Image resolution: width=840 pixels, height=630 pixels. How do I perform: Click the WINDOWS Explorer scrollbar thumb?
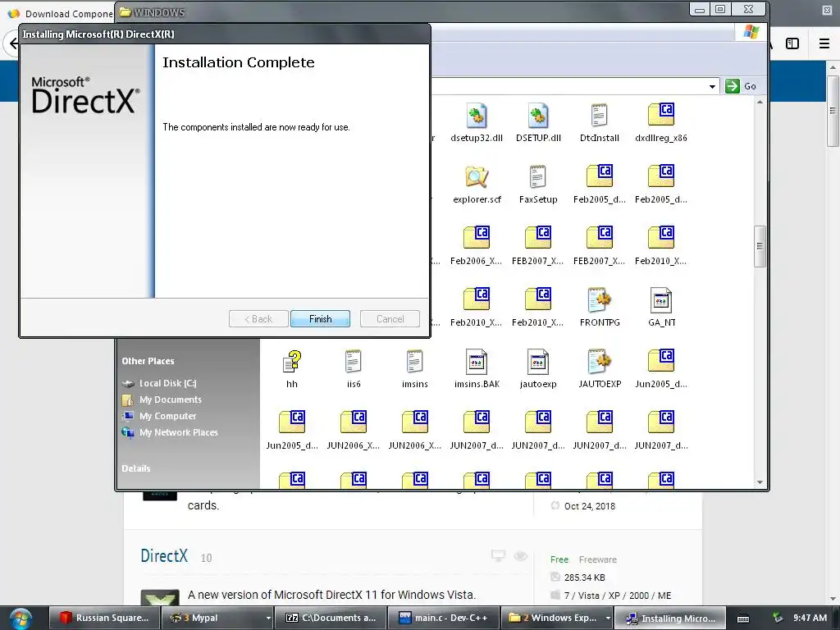click(x=759, y=246)
